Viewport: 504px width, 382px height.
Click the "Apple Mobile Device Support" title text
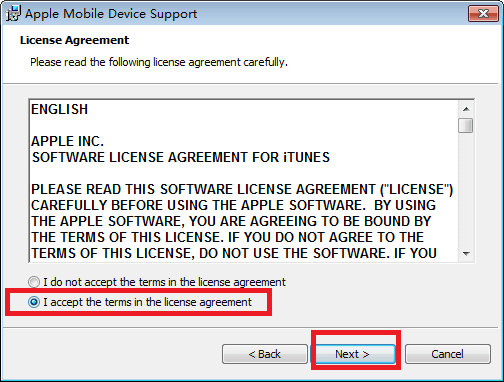tap(111, 14)
